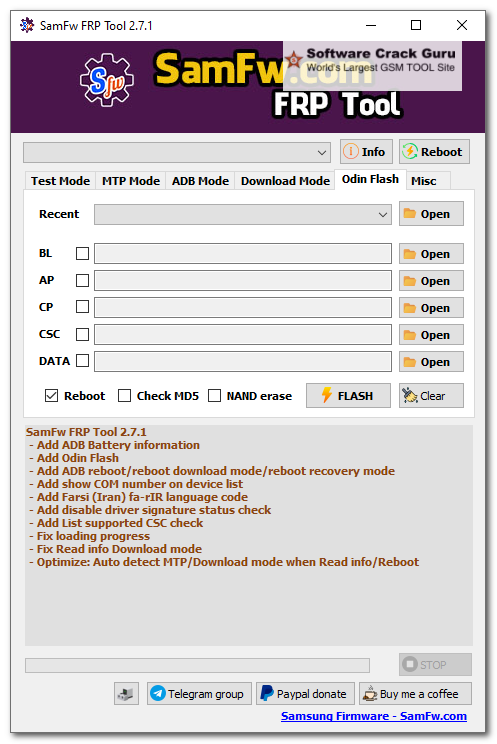The image size is (497, 744).
Task: Open an AP firmware file
Action: 431,281
